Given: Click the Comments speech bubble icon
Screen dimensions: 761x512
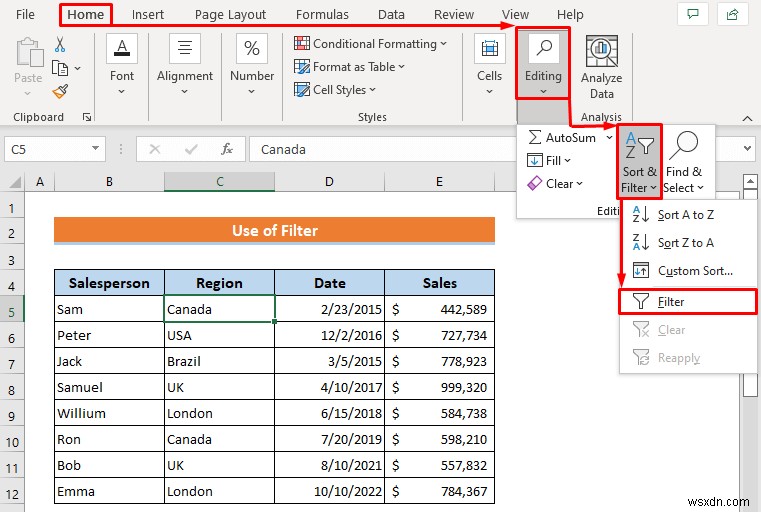Looking at the screenshot, I should tap(693, 15).
